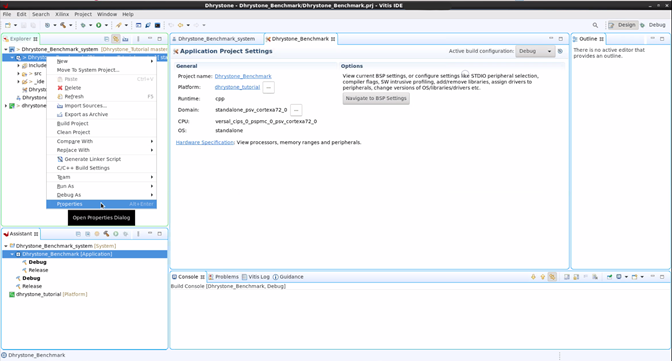The image size is (672, 361).
Task: Open the Active build configuration Debug dropdown
Action: [x=535, y=51]
